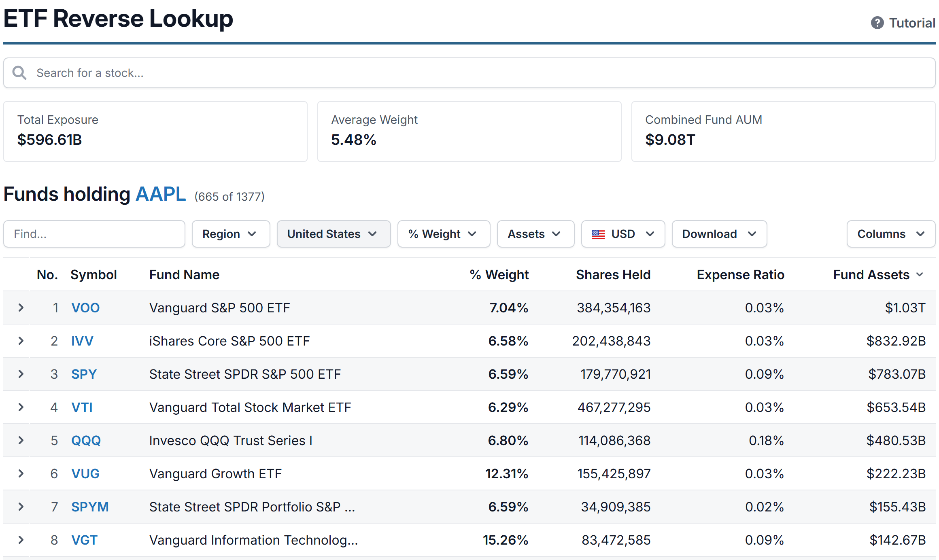939x560 pixels.
Task: Click the $480.53B fund assets cell
Action: [896, 440]
